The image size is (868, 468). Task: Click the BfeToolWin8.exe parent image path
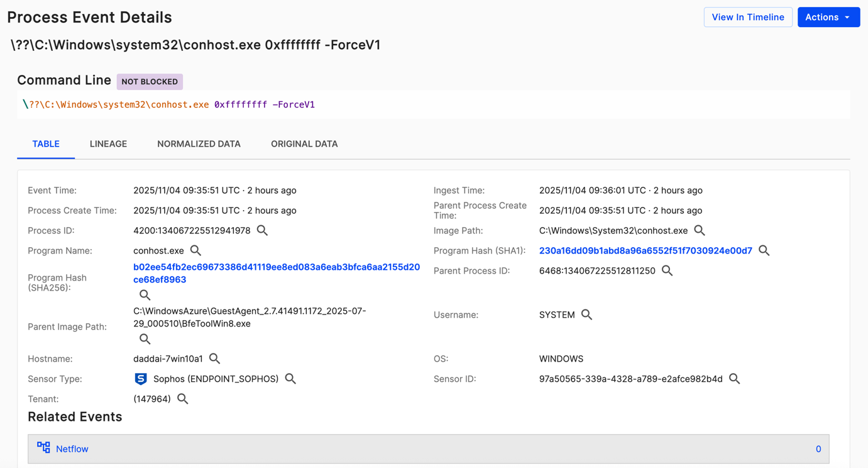tap(250, 317)
